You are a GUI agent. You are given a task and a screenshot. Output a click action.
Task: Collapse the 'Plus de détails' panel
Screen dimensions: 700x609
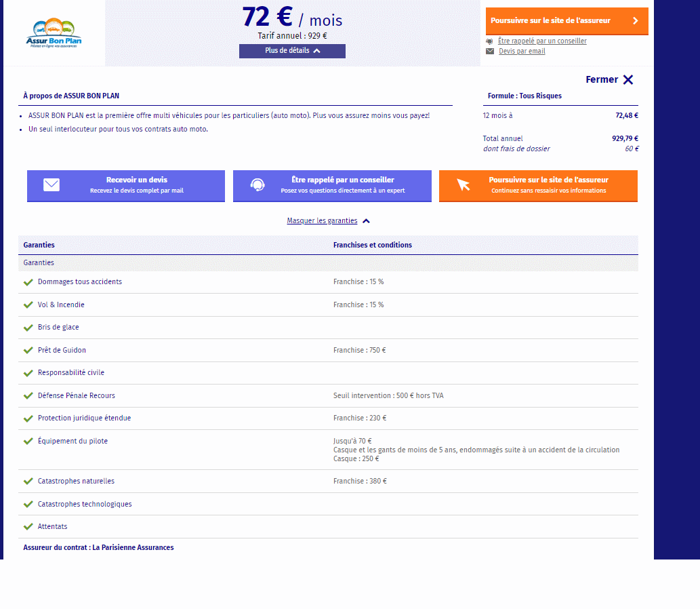pyautogui.click(x=292, y=51)
